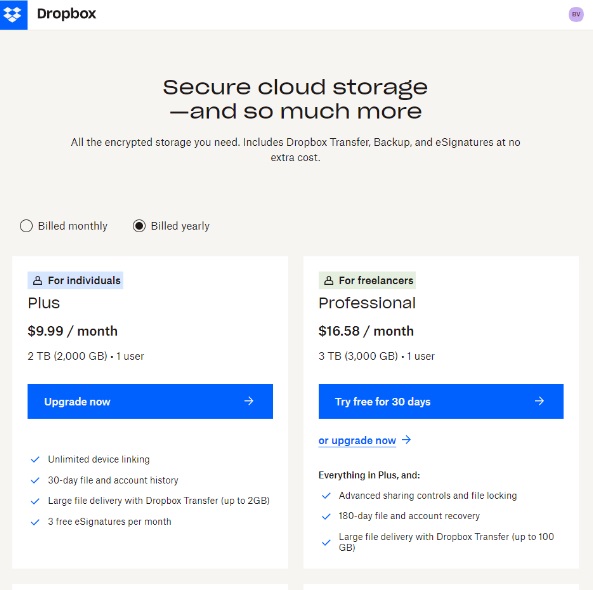The width and height of the screenshot is (593, 590).
Task: Click checkmark beside Advanced sharing controls
Action: (x=326, y=496)
